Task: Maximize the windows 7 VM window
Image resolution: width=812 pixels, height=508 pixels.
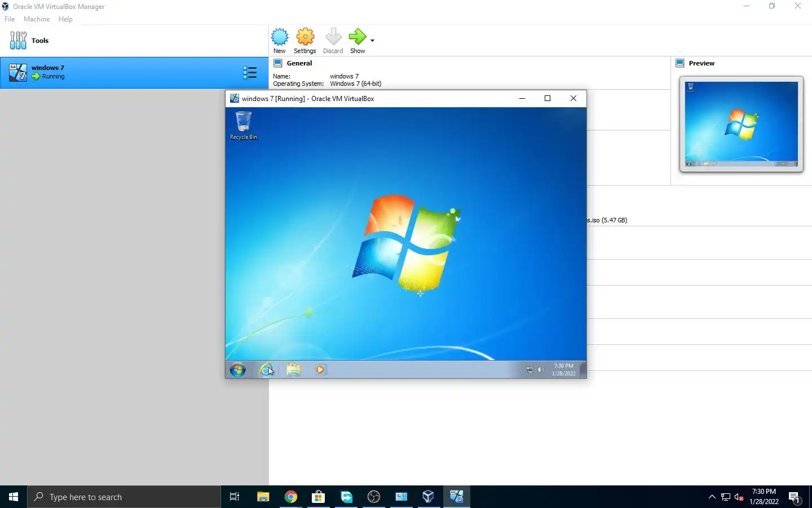Action: (x=548, y=98)
